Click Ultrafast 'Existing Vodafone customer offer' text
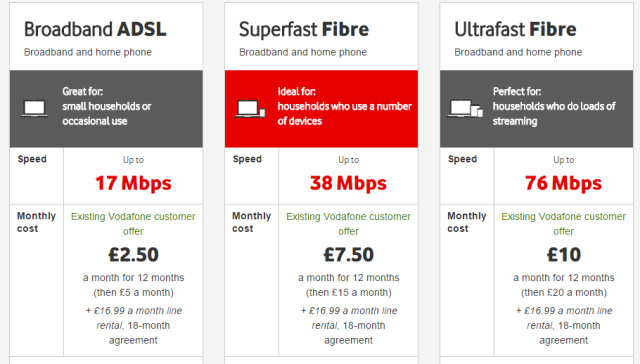Viewport: 640px width, 364px height. click(x=563, y=224)
